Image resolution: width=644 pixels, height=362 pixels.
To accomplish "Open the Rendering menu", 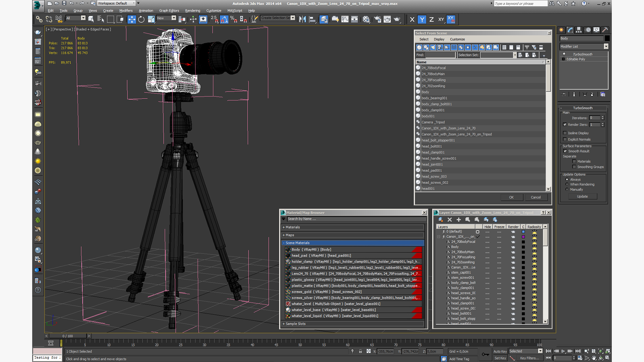I will (193, 11).
